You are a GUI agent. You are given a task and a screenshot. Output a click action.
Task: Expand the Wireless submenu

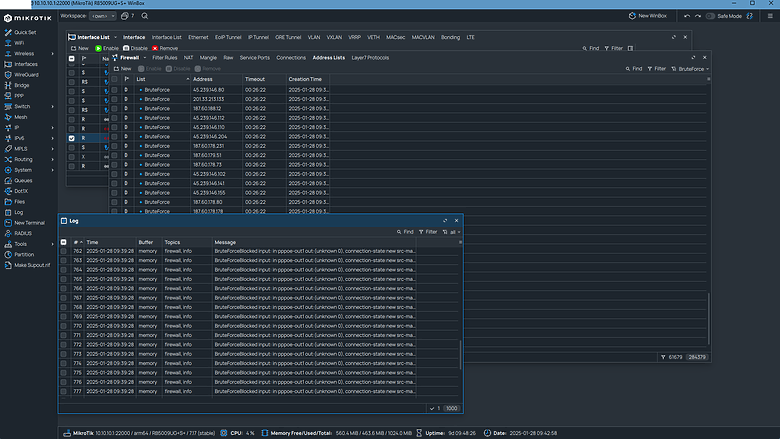coord(52,54)
